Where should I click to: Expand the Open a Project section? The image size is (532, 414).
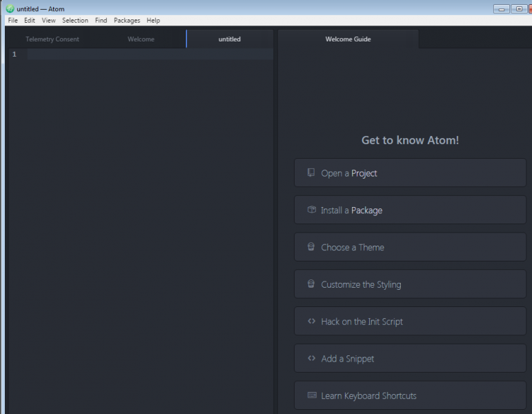coord(410,172)
